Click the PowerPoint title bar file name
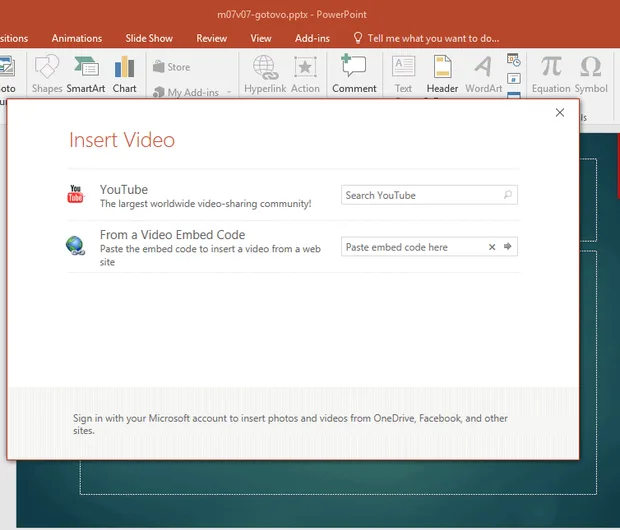The height and width of the screenshot is (530, 620). [x=292, y=15]
